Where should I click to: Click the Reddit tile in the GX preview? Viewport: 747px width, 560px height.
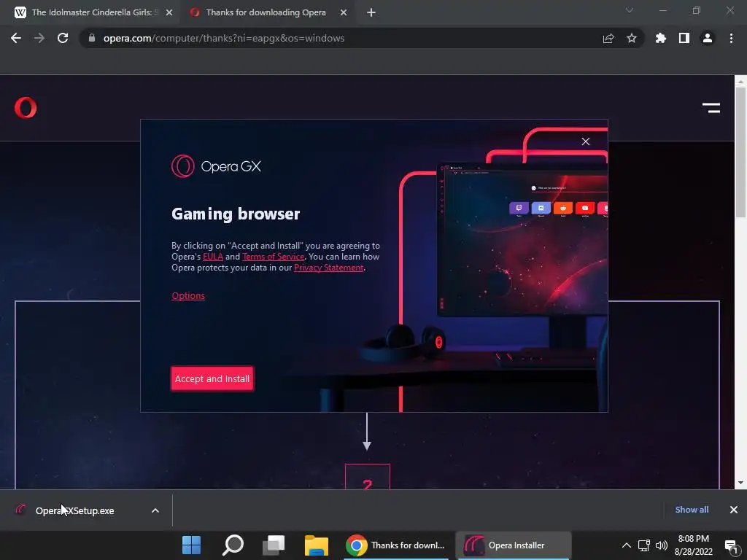tap(563, 208)
